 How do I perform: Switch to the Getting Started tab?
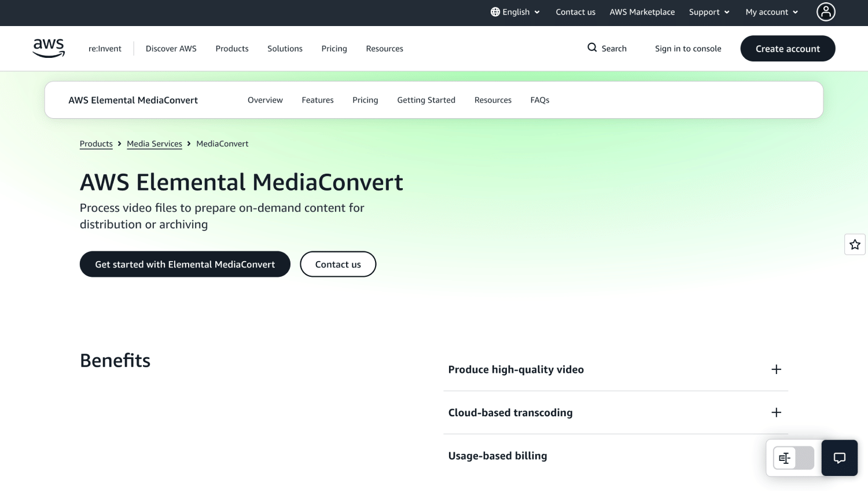pyautogui.click(x=426, y=100)
